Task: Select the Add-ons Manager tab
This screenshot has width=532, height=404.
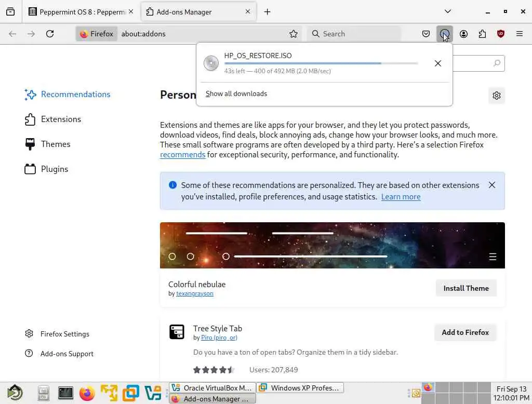Action: [x=198, y=12]
